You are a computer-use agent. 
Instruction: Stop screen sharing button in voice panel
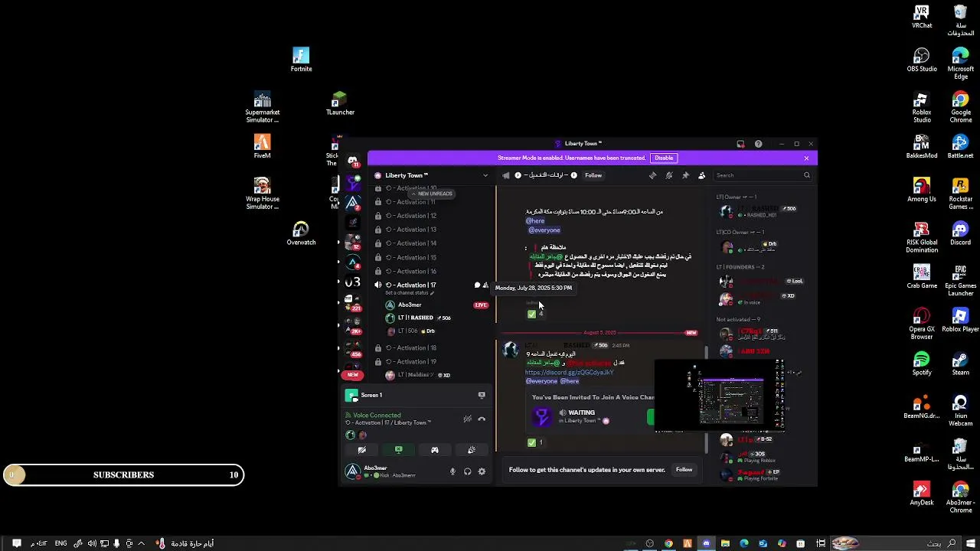tap(398, 450)
